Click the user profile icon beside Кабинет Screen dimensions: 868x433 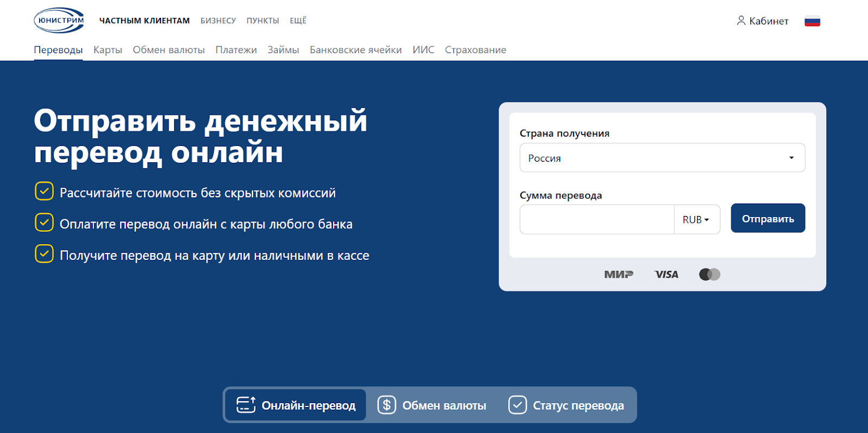tap(741, 21)
